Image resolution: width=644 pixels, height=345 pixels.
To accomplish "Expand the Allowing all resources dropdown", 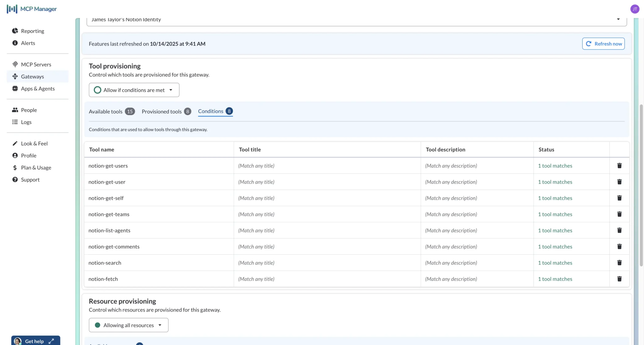I will click(160, 325).
